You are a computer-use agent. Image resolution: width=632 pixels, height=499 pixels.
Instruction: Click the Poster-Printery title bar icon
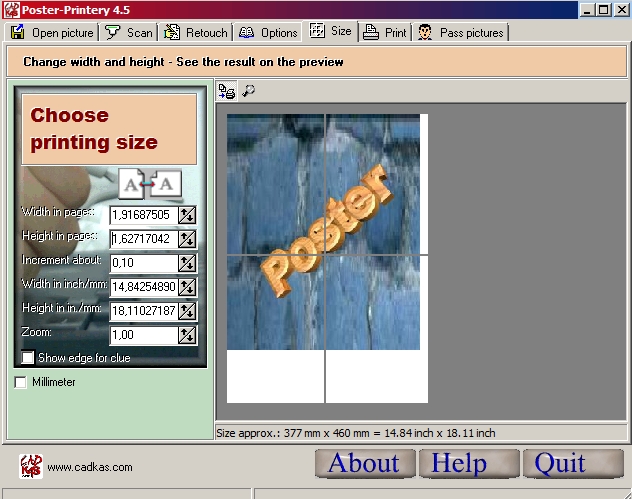(10, 9)
